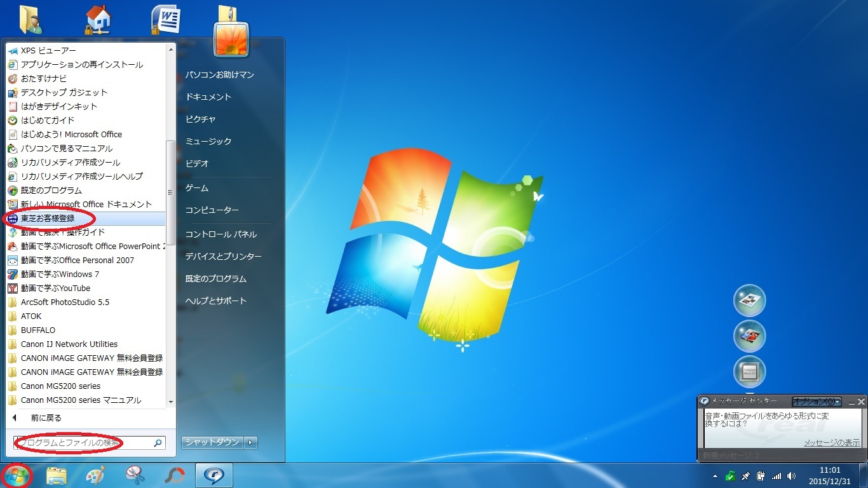Image resolution: width=868 pixels, height=488 pixels.
Task: Select 東芝お客様登録 in the program list
Action: pyautogui.click(x=86, y=218)
